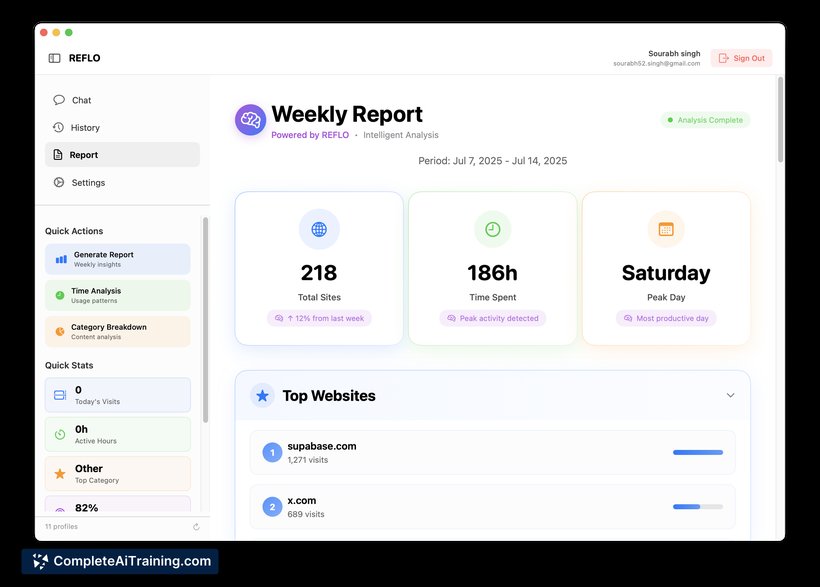This screenshot has height=587, width=820.
Task: Click the Quick Stats section label
Action: pos(69,365)
